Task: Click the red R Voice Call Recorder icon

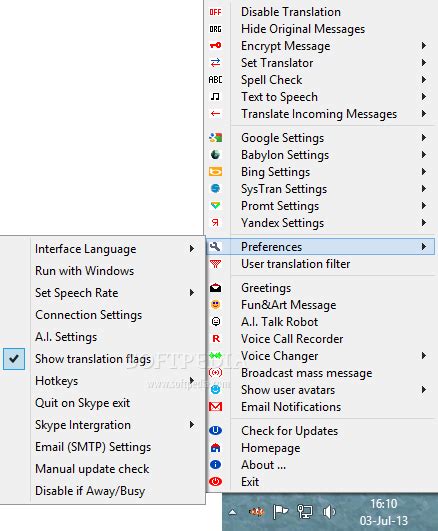Action: (x=216, y=338)
